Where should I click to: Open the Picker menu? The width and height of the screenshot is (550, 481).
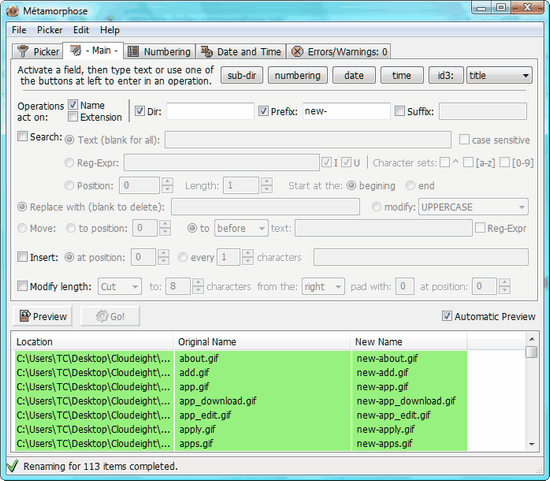(x=50, y=30)
